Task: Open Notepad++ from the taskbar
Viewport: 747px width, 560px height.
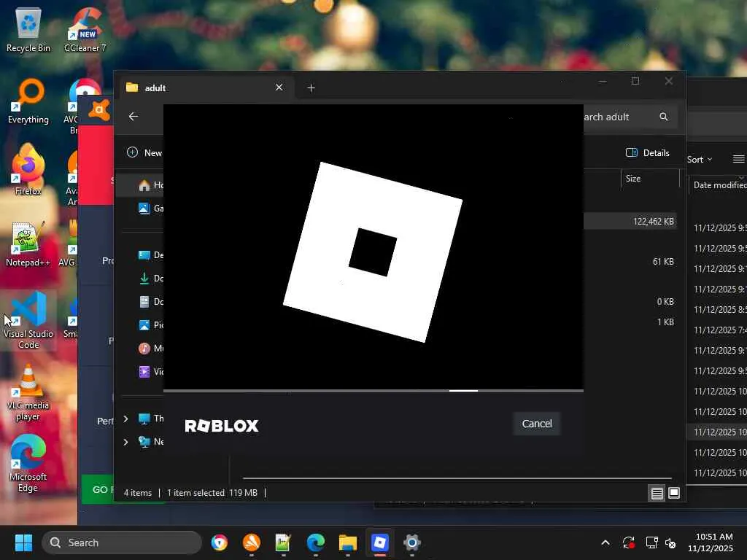Action: coord(283,542)
